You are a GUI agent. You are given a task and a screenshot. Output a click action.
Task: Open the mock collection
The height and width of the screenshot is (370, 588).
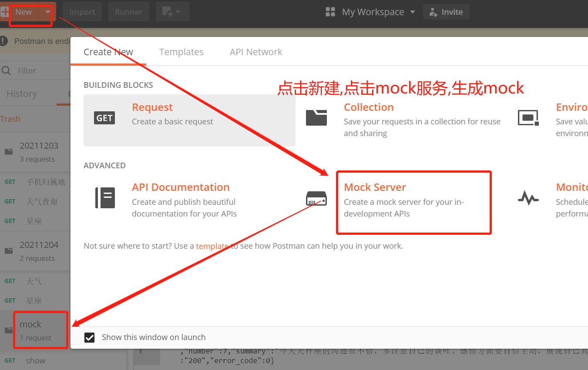click(x=30, y=324)
